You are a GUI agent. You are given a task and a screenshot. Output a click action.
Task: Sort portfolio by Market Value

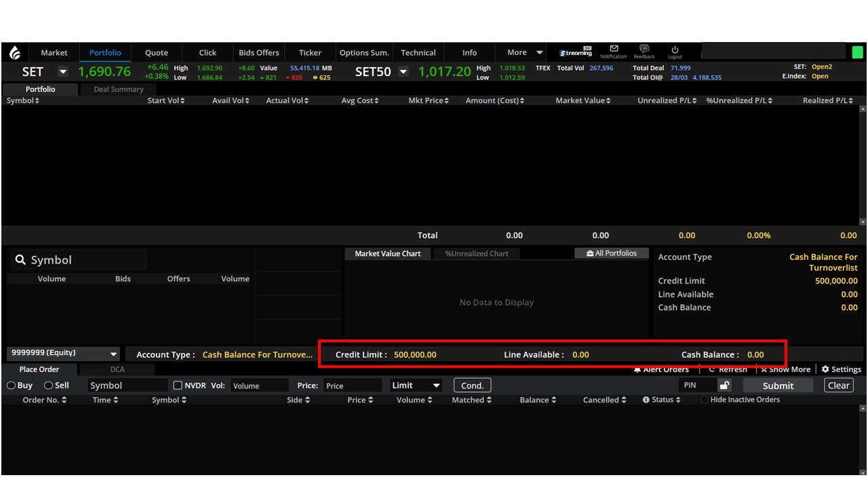tap(583, 100)
